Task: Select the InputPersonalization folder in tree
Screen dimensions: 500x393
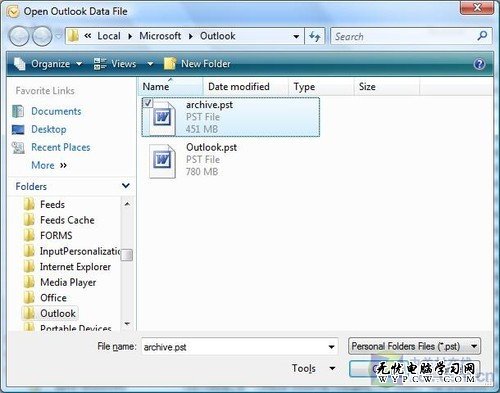Action: (80, 251)
